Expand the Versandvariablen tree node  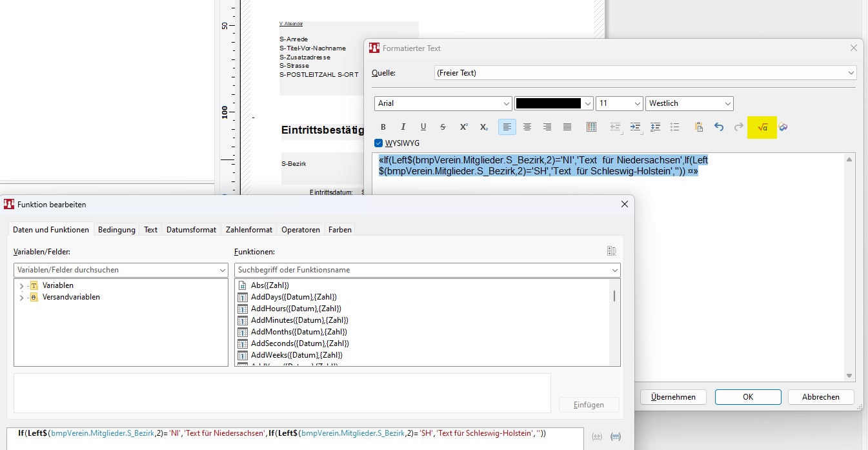[x=21, y=298]
